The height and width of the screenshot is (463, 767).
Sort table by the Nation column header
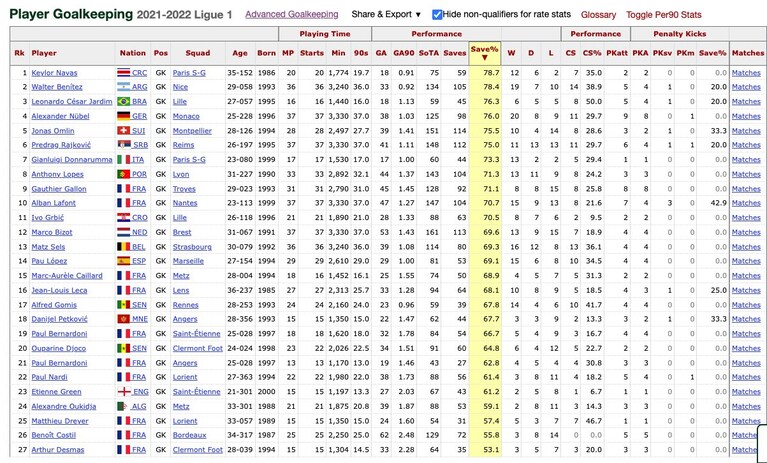(133, 53)
